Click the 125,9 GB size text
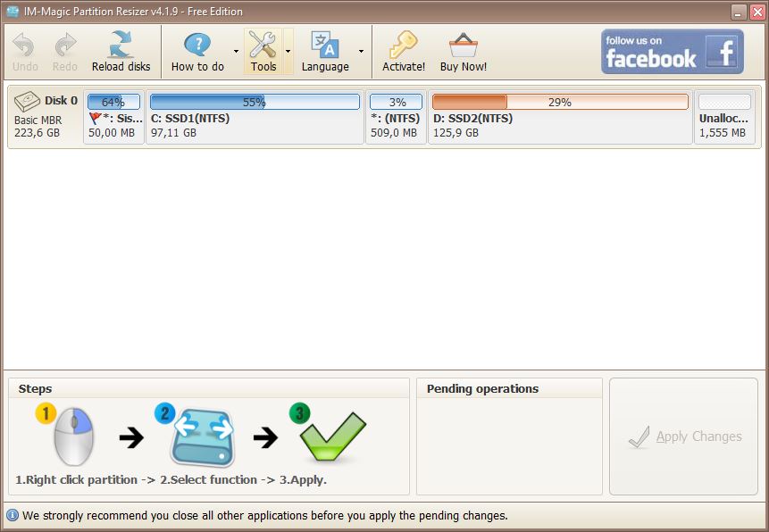This screenshot has height=532, width=769. 456,133
